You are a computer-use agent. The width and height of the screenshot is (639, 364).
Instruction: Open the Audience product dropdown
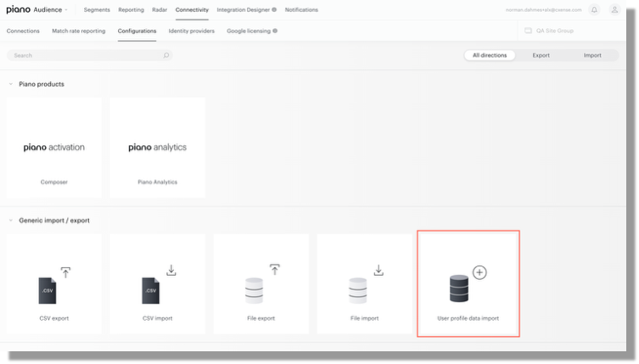[x=51, y=10]
